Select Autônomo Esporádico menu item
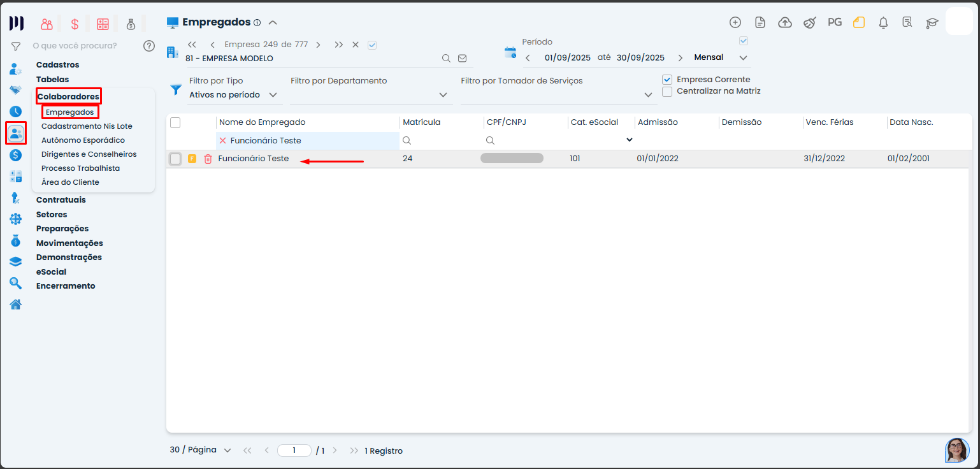This screenshot has width=980, height=469. (x=83, y=140)
